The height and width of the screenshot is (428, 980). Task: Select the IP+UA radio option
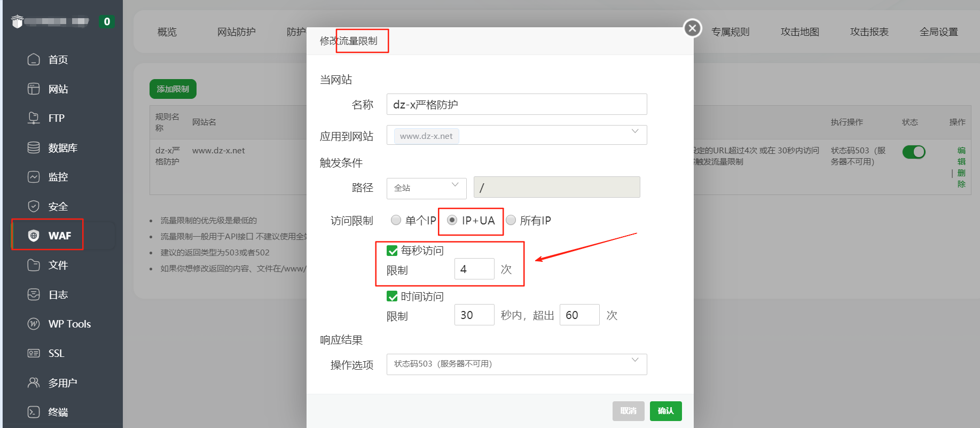452,220
